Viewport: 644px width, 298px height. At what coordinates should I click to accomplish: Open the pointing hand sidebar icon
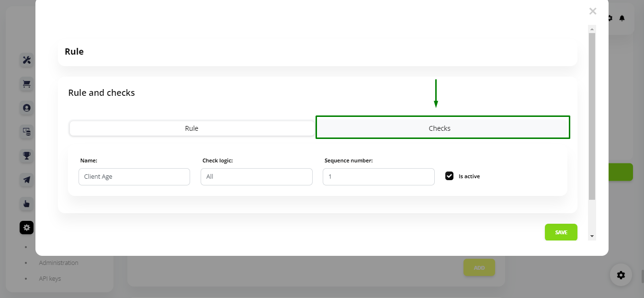pyautogui.click(x=26, y=204)
